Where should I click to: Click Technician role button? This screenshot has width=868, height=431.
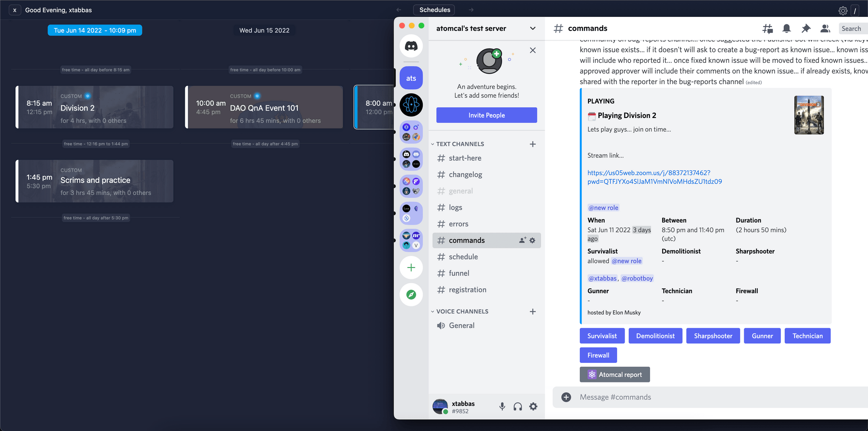[x=807, y=336]
